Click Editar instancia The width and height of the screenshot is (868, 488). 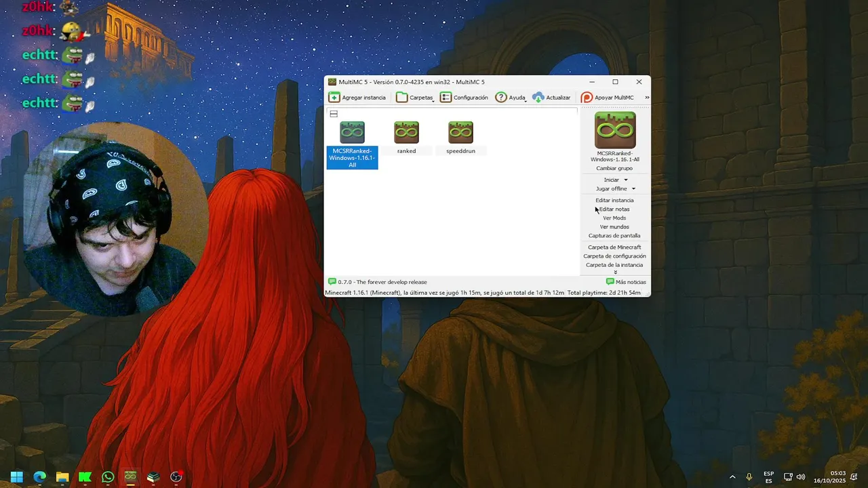tap(614, 201)
